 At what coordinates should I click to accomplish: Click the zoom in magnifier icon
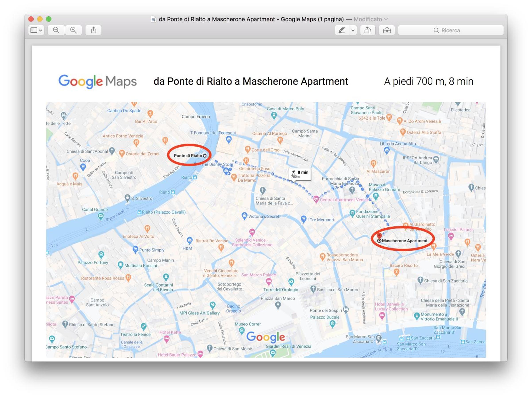(x=73, y=30)
